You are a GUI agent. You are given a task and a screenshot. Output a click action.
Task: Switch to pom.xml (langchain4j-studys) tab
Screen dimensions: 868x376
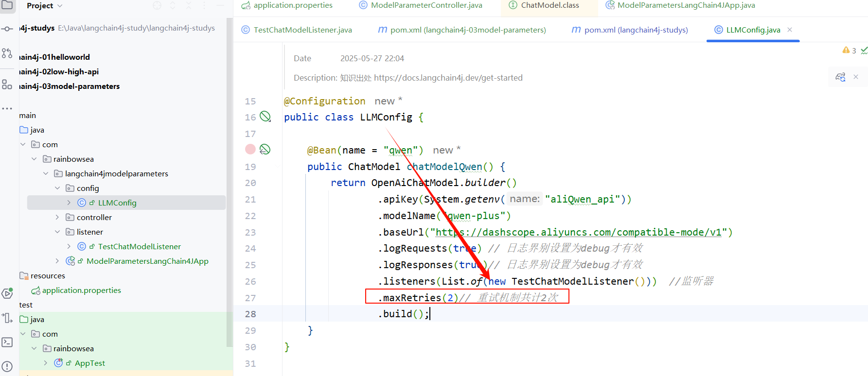point(630,30)
